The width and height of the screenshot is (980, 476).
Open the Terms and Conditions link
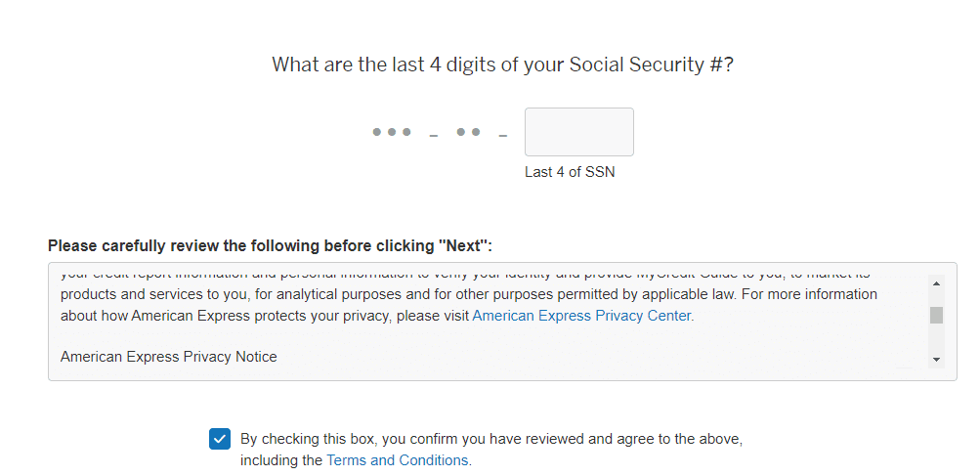(398, 460)
